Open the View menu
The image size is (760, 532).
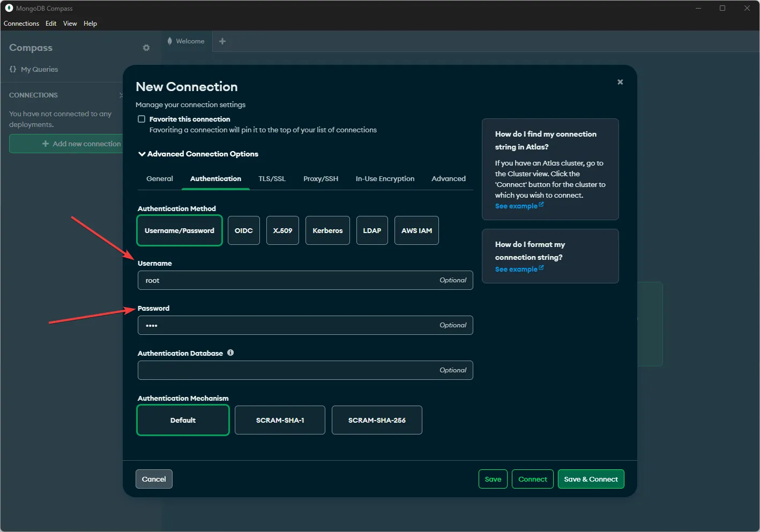[70, 23]
